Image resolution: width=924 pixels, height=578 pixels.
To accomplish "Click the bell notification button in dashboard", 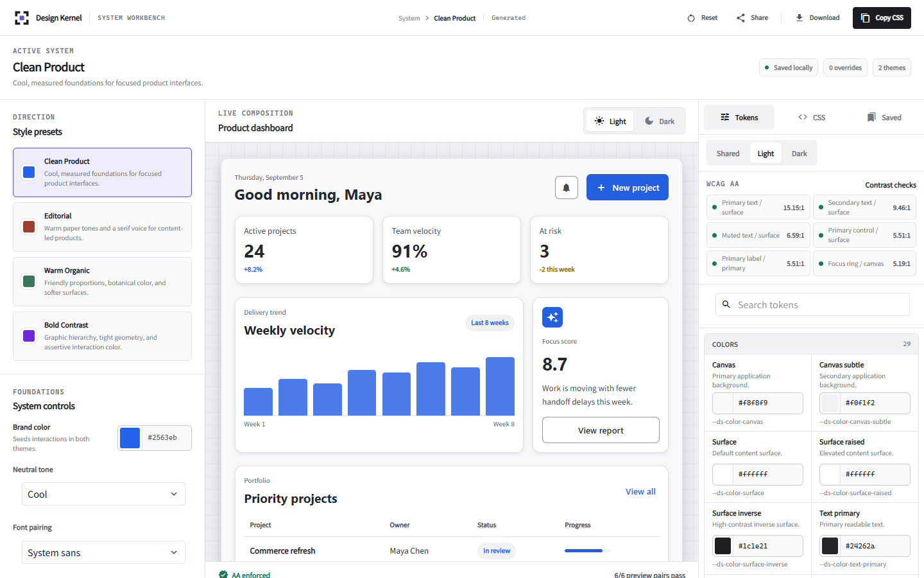I will coord(567,188).
